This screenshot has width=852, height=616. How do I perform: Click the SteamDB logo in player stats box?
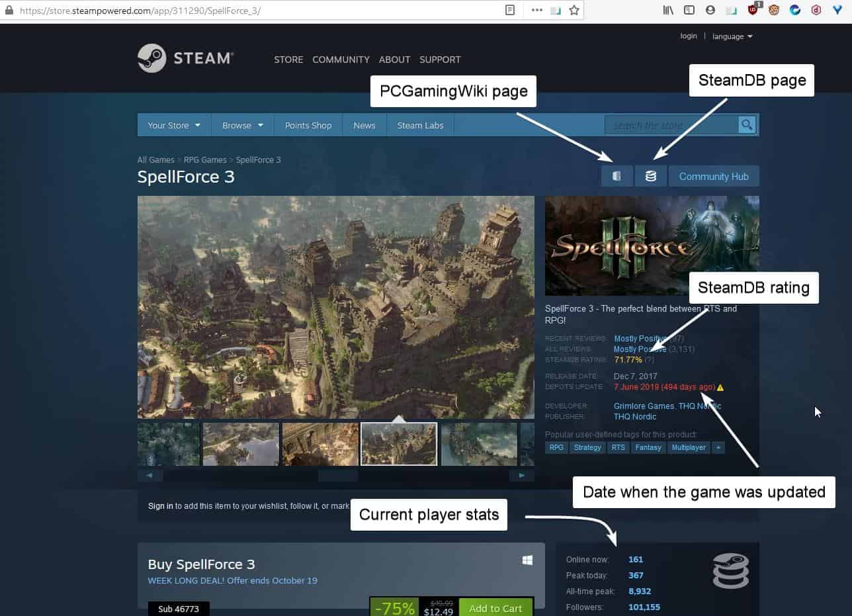(730, 571)
